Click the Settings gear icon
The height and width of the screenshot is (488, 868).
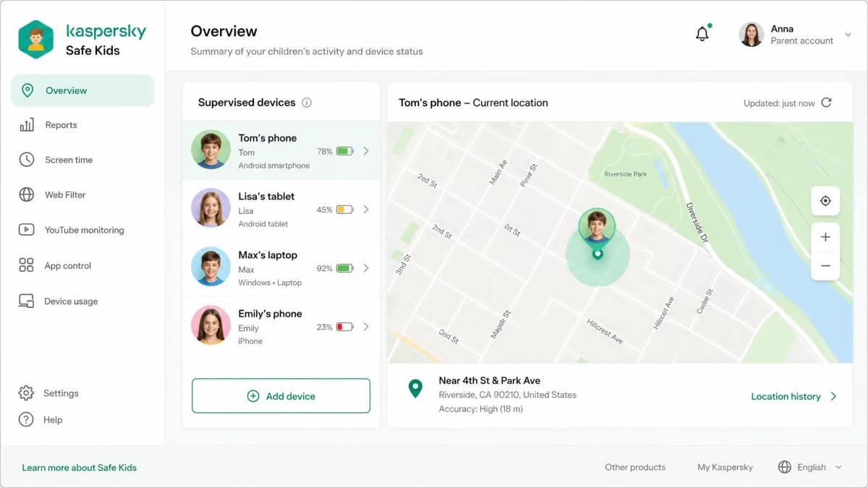[x=26, y=393]
